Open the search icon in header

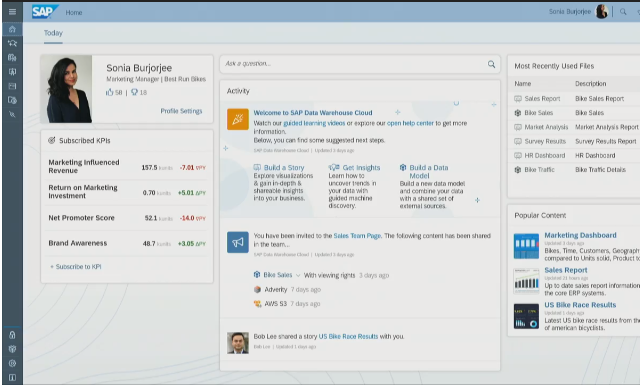pyautogui.click(x=623, y=12)
